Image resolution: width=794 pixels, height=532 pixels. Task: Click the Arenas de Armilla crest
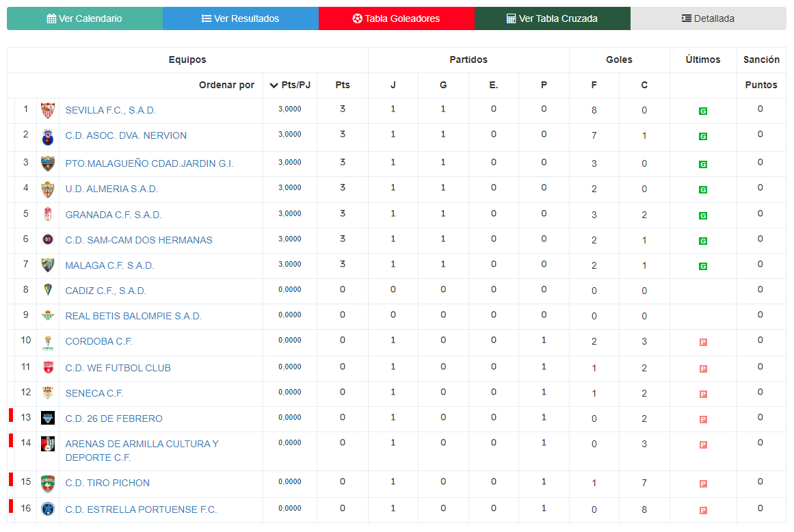point(48,444)
